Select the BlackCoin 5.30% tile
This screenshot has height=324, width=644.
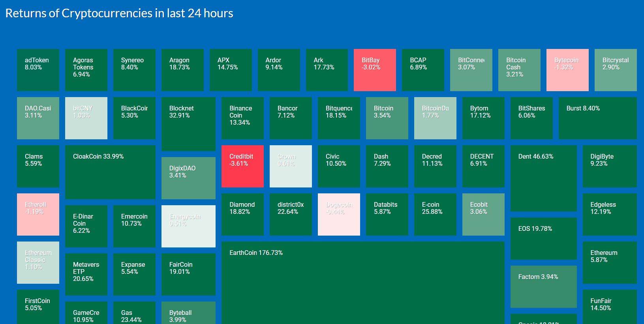(134, 118)
